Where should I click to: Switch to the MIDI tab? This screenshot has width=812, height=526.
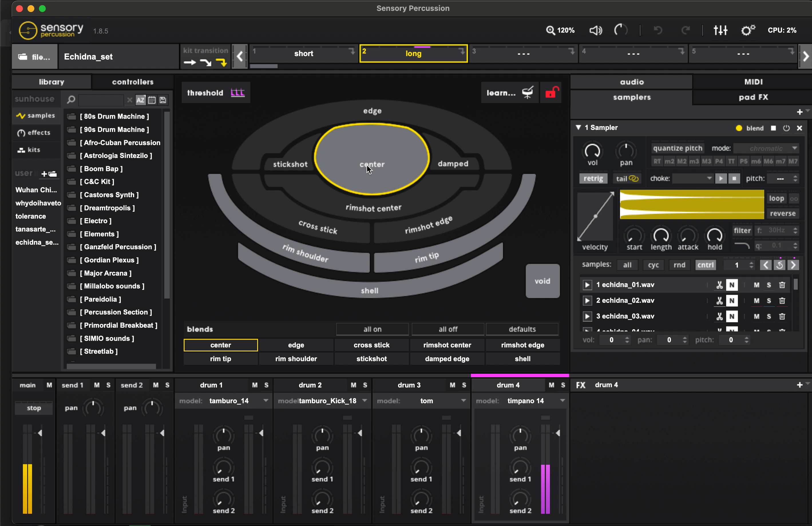point(753,82)
